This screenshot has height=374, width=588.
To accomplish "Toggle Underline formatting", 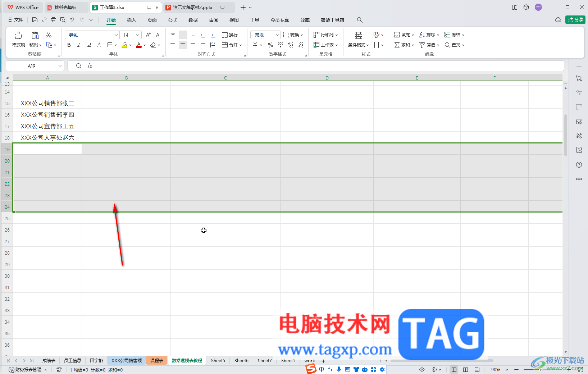I will 89,45.
